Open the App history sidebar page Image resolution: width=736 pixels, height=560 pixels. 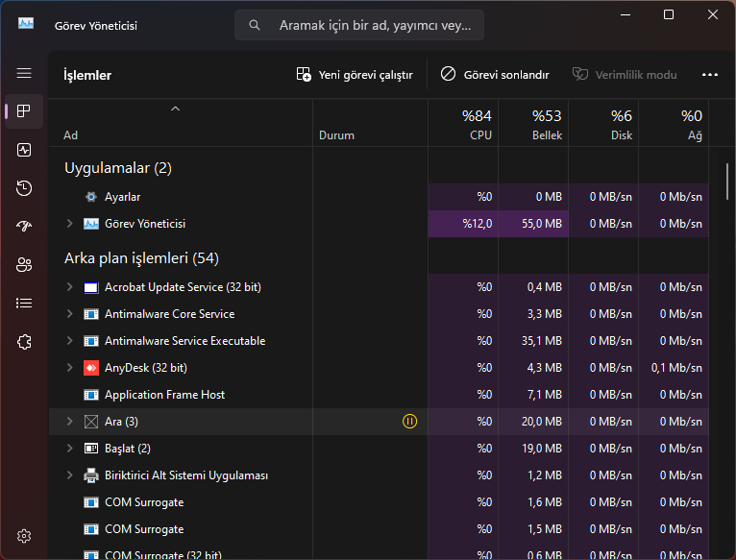point(24,188)
